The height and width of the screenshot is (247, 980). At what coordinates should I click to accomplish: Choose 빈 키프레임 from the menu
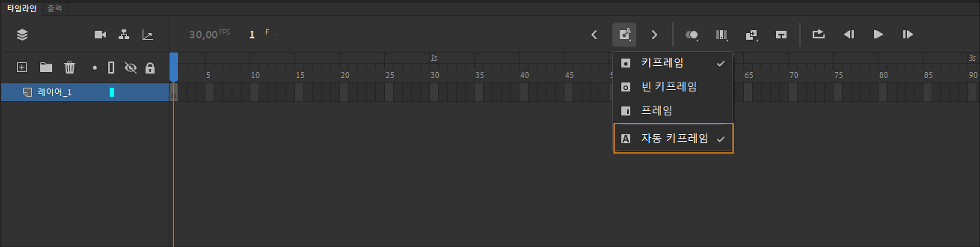[x=668, y=87]
